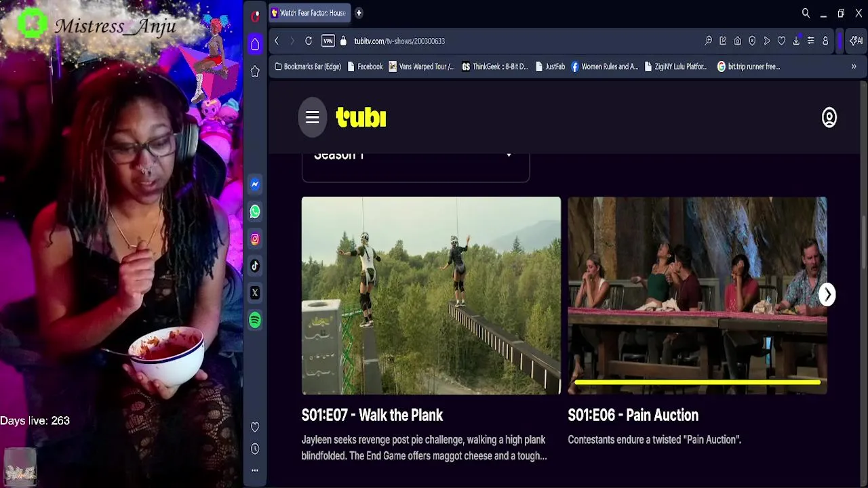
Task: Open Messenger in the sidebar
Action: point(255,184)
